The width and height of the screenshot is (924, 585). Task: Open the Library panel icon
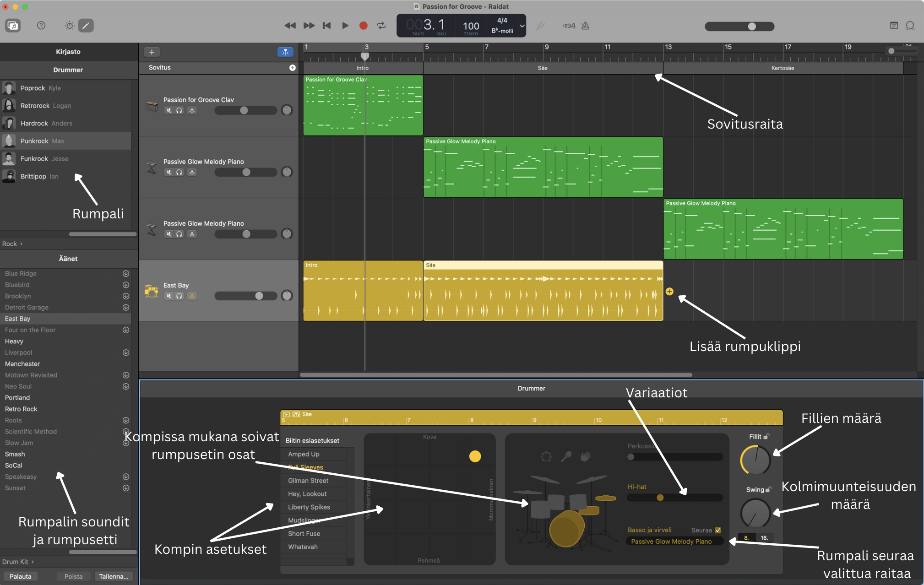click(13, 26)
